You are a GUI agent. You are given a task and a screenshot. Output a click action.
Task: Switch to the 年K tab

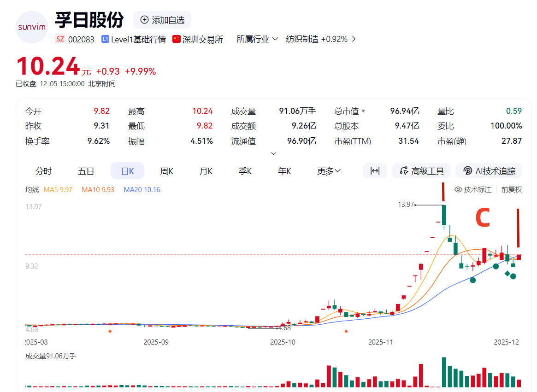(284, 171)
